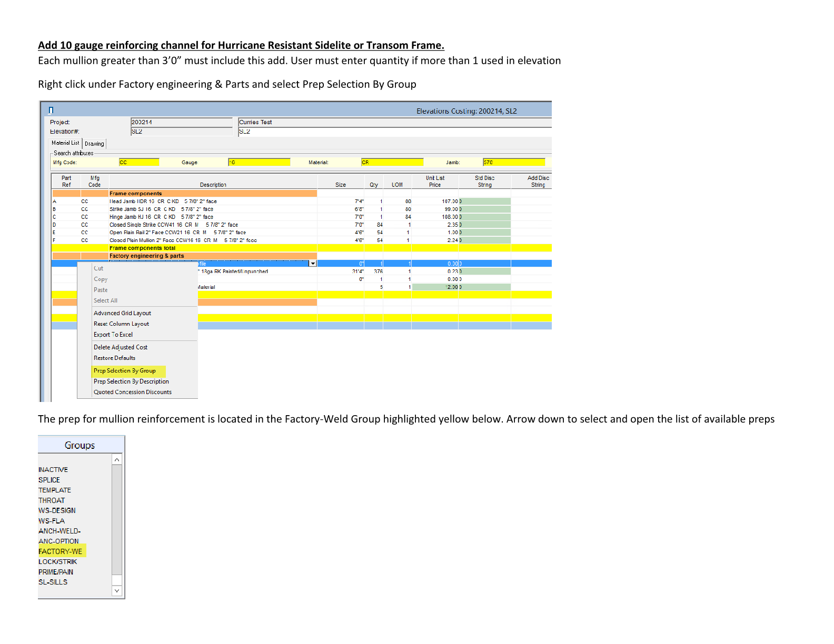Click the Description column header
This screenshot has width=834, height=644.
[x=213, y=185]
